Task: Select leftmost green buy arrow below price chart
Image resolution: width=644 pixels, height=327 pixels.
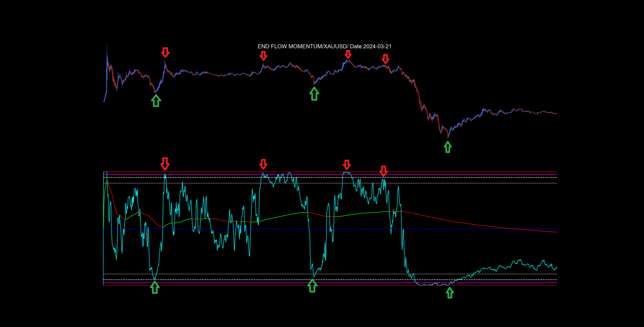Action: [x=156, y=101]
